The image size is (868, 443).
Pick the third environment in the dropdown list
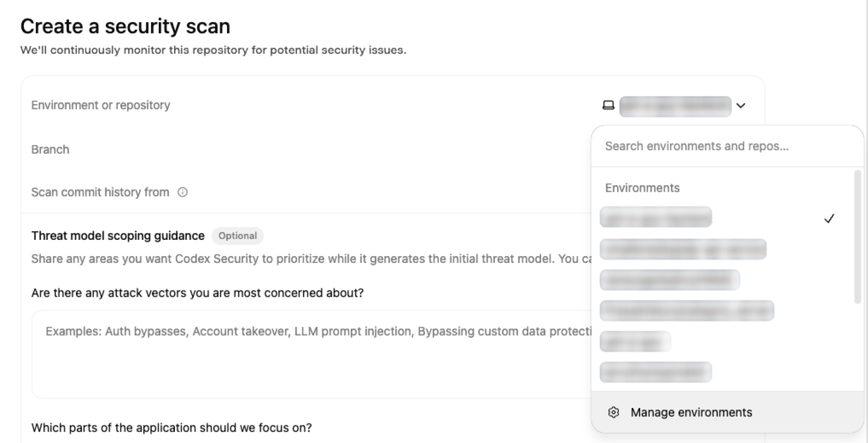point(670,280)
